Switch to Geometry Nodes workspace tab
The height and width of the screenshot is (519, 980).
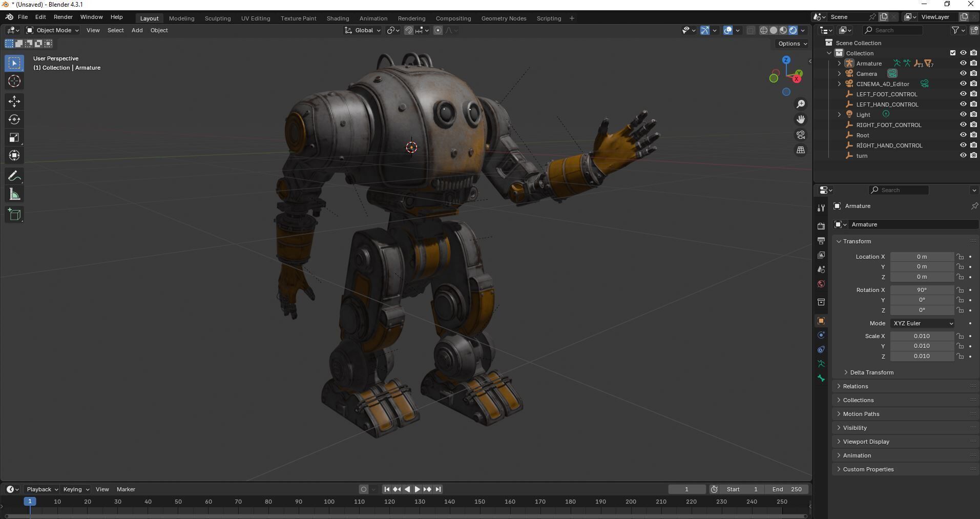504,18
